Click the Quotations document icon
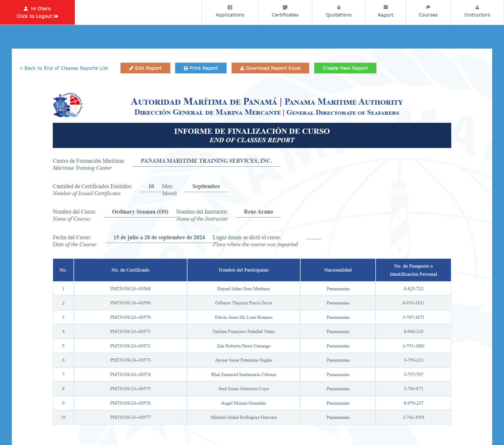504x445 pixels. coord(339,7)
